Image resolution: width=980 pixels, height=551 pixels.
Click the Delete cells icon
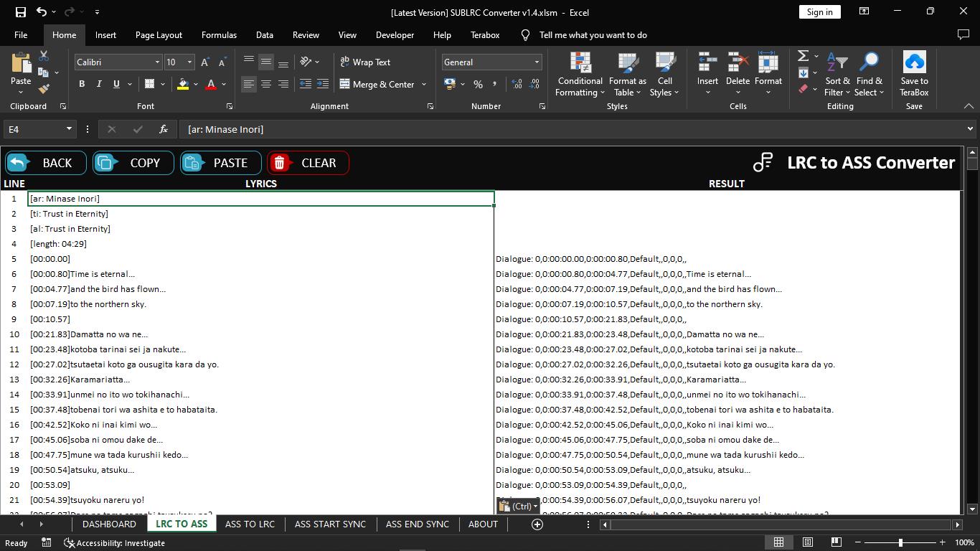[738, 62]
